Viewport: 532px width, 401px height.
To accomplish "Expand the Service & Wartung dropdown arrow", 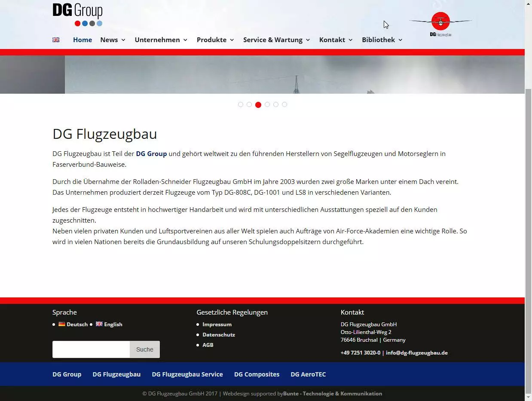I will (x=308, y=40).
